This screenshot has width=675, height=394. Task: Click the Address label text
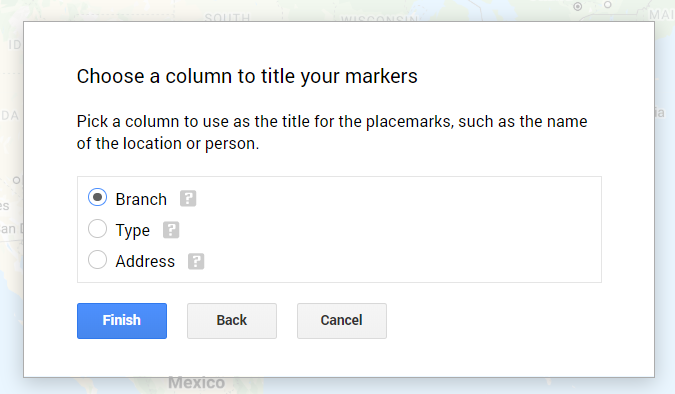(x=145, y=261)
